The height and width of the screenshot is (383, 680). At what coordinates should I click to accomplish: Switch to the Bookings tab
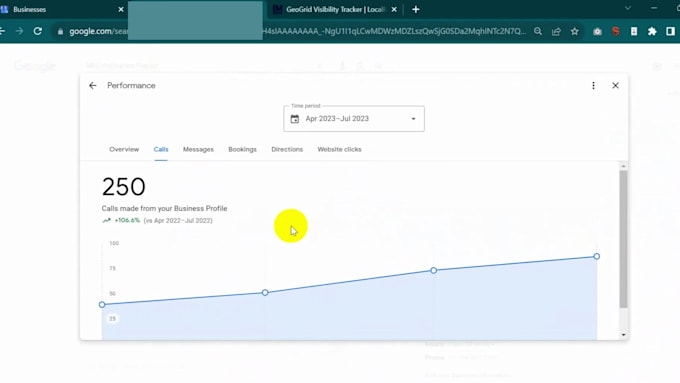242,149
